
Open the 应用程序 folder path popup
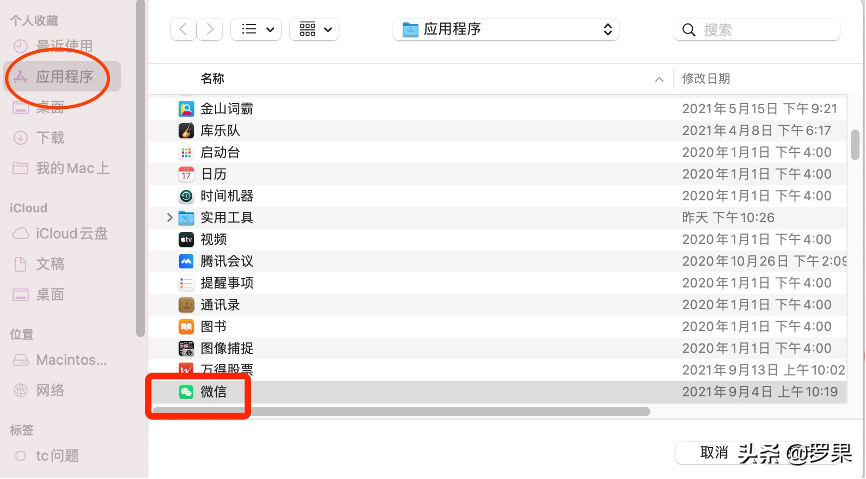coord(506,29)
